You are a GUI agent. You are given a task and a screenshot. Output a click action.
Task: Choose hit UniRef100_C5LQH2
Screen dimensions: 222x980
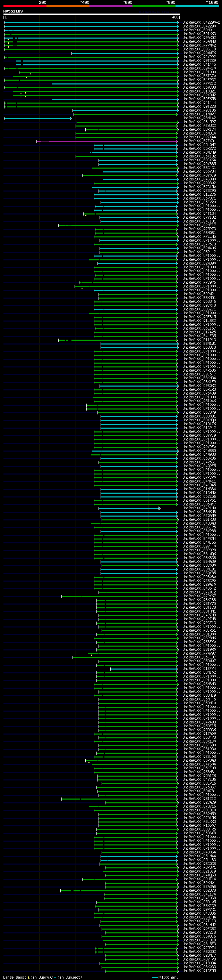(199, 145)
